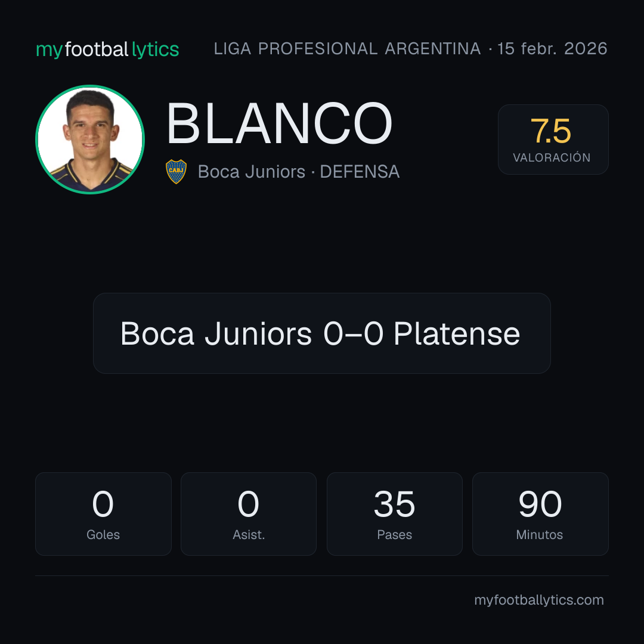This screenshot has height=644, width=644.
Task: Click the yellow 7.5 rating number
Action: 551,131
